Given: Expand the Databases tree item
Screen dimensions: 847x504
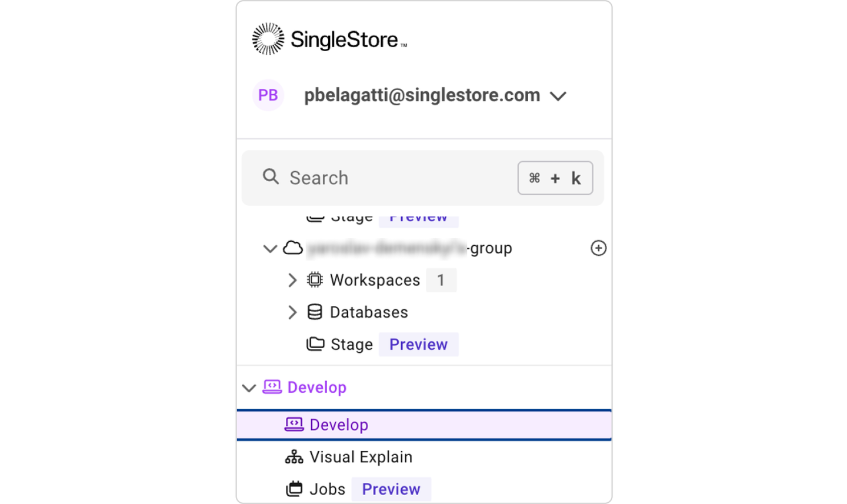Looking at the screenshot, I should coord(292,312).
